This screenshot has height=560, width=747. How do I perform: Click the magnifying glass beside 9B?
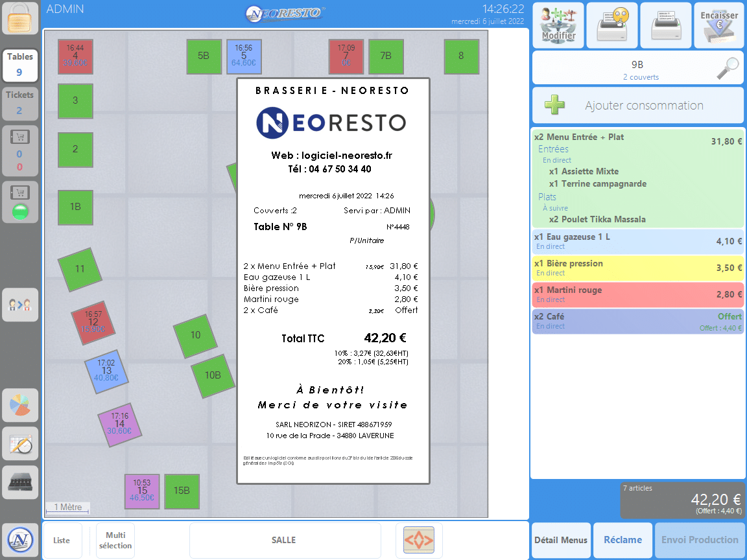728,69
